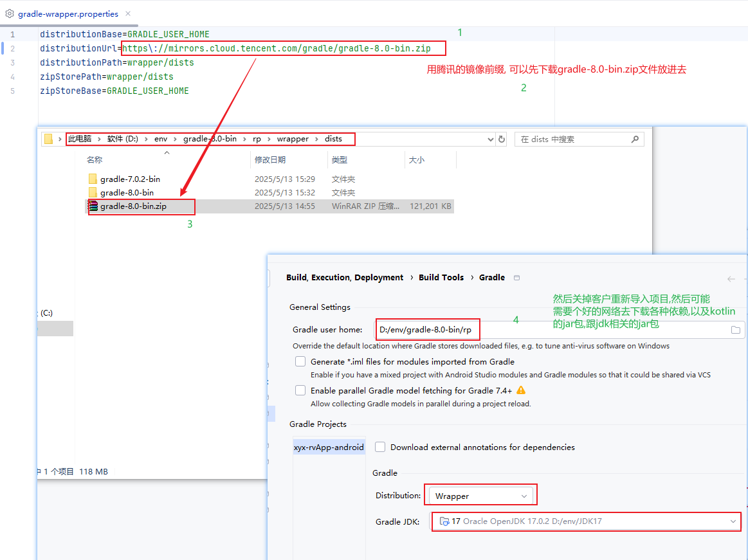
Task: Click the zipStoreBase line in the editor
Action: [x=114, y=91]
